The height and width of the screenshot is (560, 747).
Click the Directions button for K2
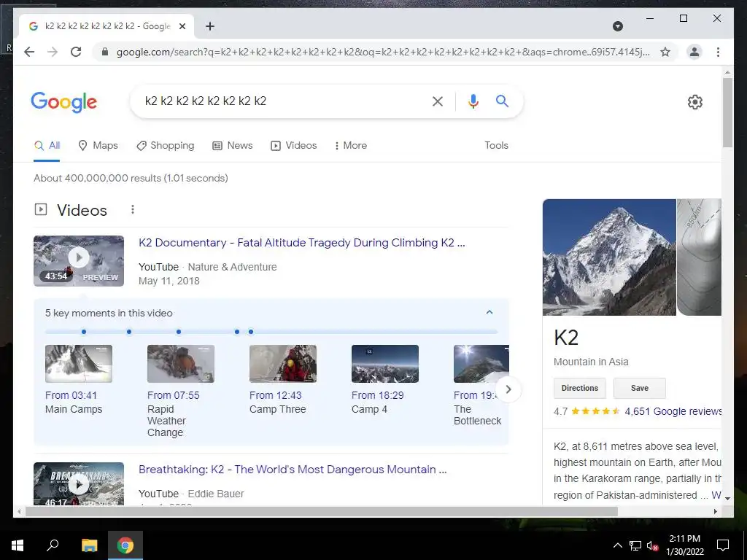(x=580, y=388)
